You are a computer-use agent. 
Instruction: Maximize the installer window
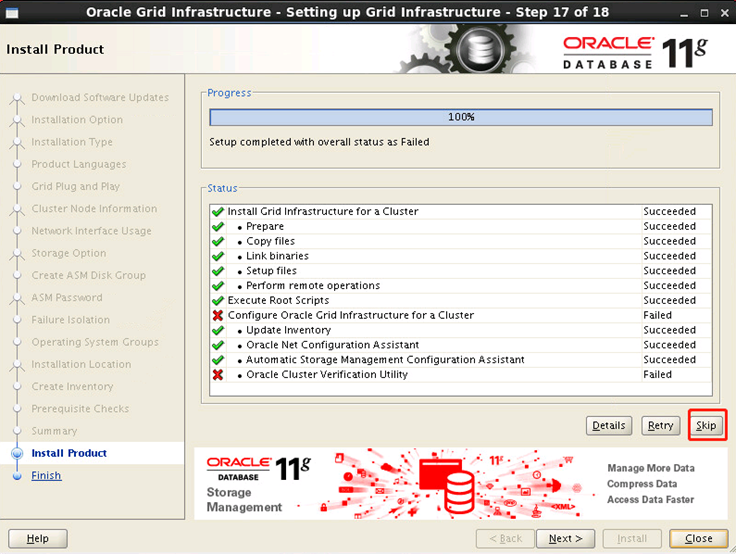click(704, 13)
